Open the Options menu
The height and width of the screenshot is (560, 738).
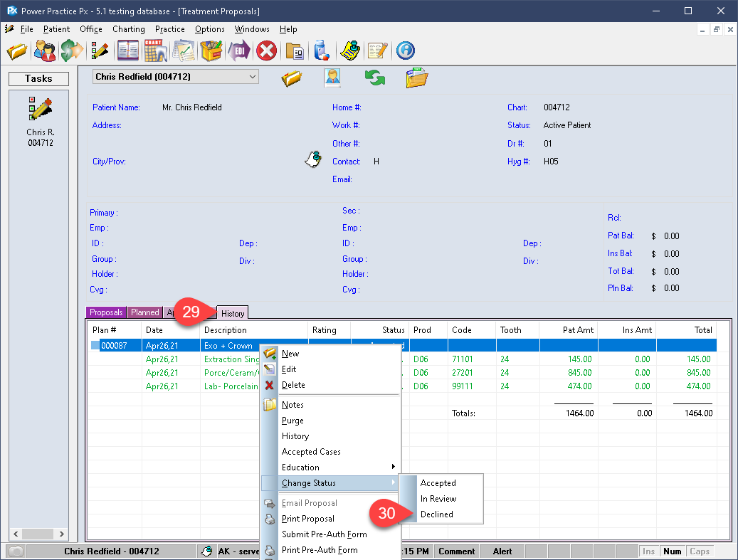click(210, 29)
